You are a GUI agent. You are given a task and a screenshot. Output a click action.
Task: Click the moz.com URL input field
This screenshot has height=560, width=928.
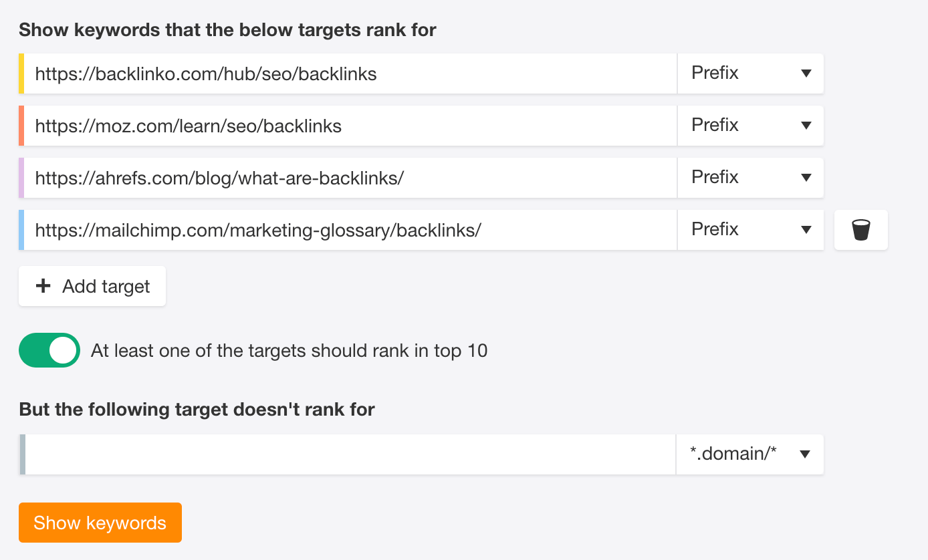tap(351, 126)
